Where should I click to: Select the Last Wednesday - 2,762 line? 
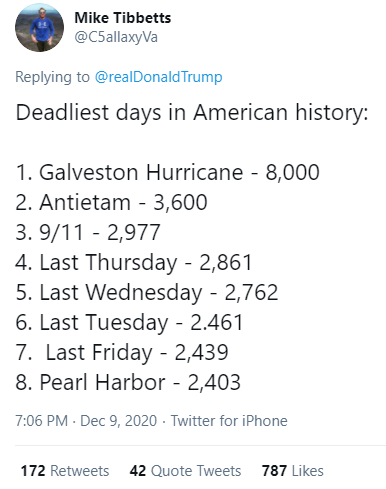[147, 292]
